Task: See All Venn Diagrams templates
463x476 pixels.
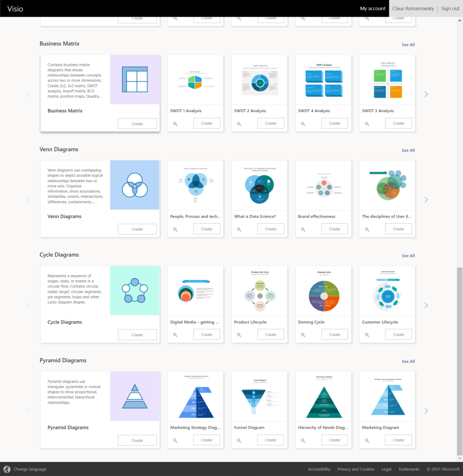Action: [408, 150]
